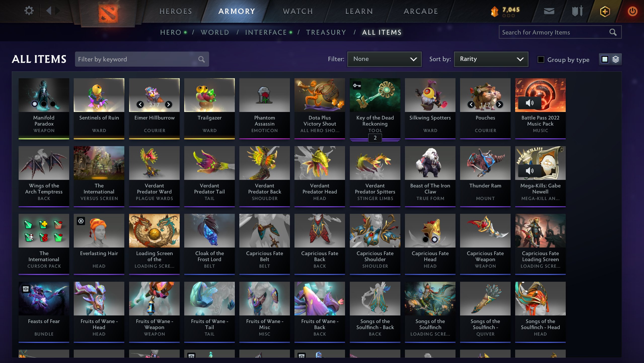
Task: Select the Thunder Ram mount item
Action: (x=485, y=176)
